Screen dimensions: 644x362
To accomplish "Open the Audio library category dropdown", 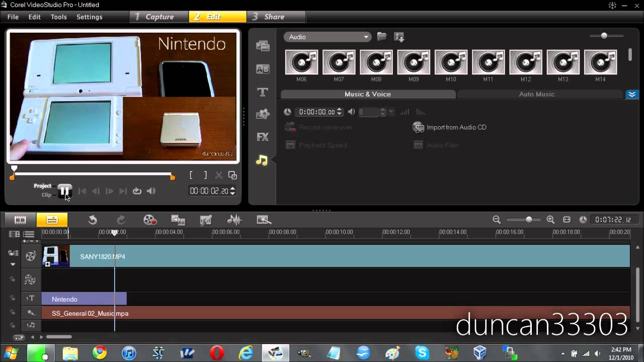I will click(x=328, y=37).
